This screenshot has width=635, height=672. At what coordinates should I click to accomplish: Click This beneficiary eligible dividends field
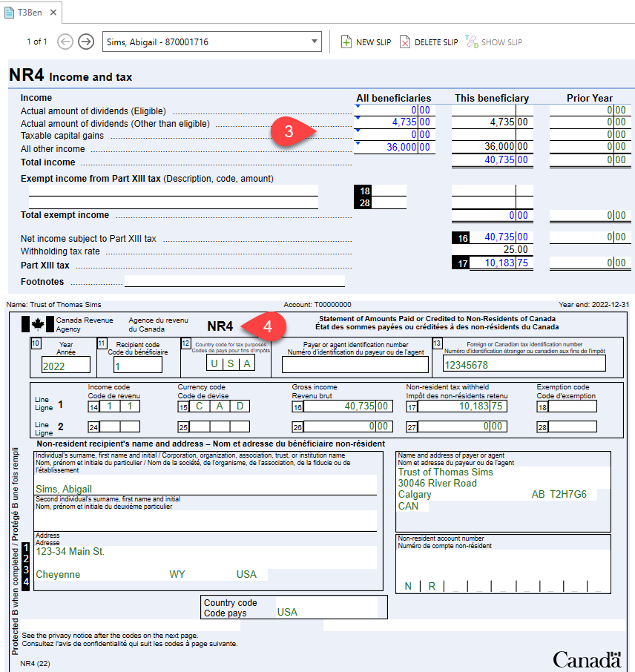tap(493, 110)
